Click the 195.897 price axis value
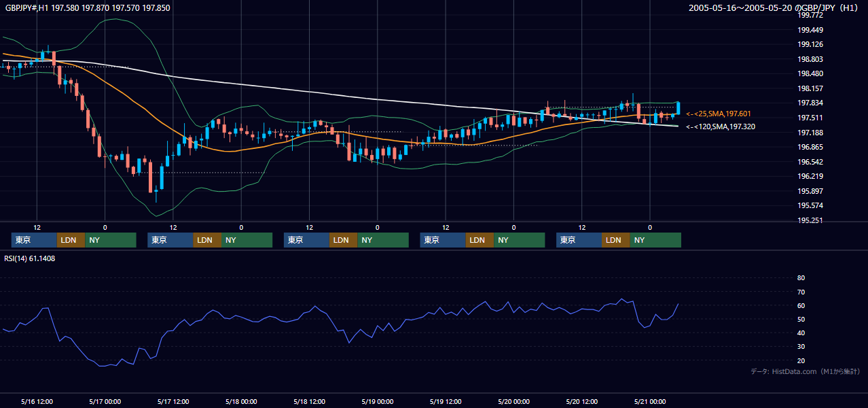This screenshot has width=868, height=408. (810, 191)
